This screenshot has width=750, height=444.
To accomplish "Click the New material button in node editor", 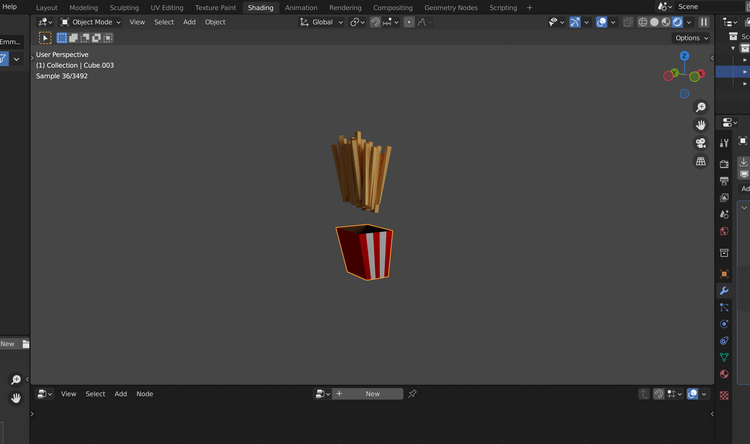I will 372,394.
